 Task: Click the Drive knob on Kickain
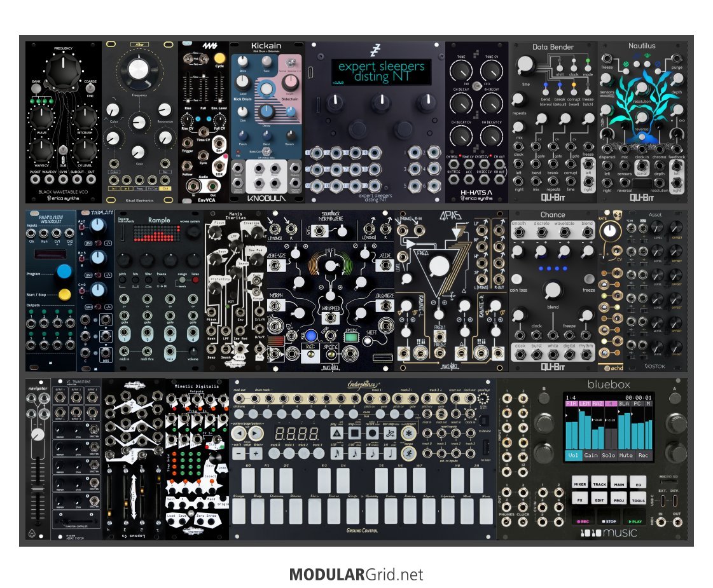(243, 62)
